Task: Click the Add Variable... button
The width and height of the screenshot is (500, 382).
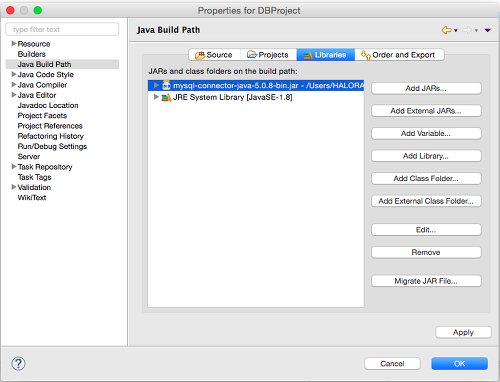Action: (x=426, y=133)
